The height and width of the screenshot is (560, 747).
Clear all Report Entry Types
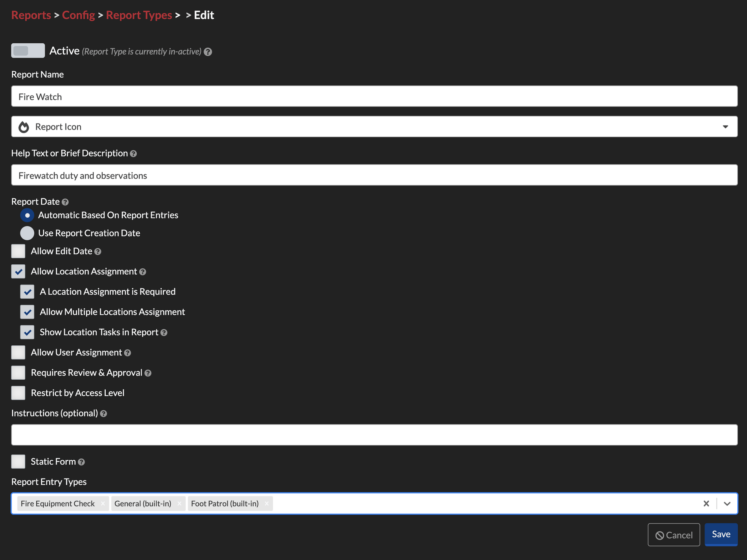pyautogui.click(x=706, y=504)
